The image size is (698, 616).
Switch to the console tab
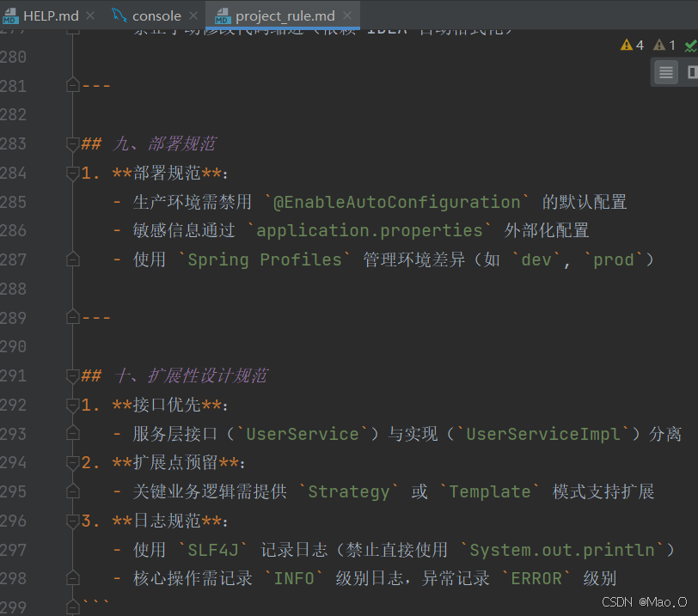156,16
